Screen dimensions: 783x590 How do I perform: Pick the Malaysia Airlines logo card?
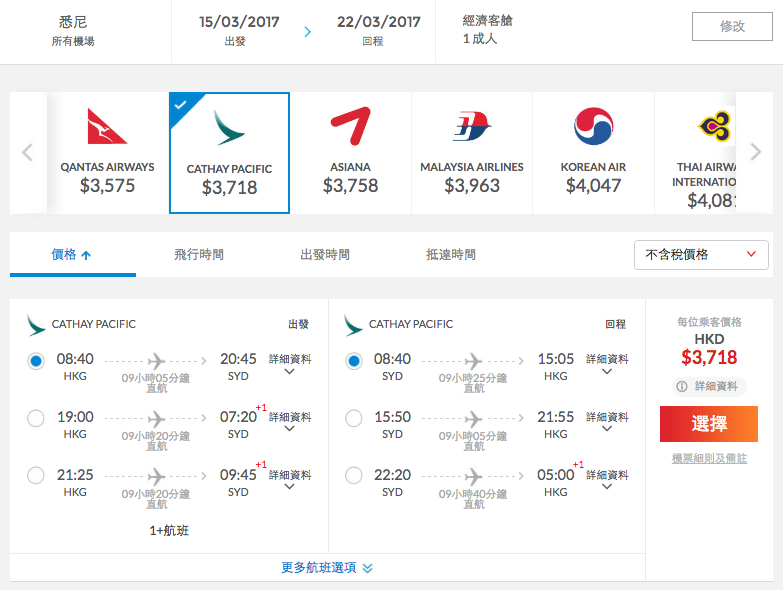(x=472, y=153)
